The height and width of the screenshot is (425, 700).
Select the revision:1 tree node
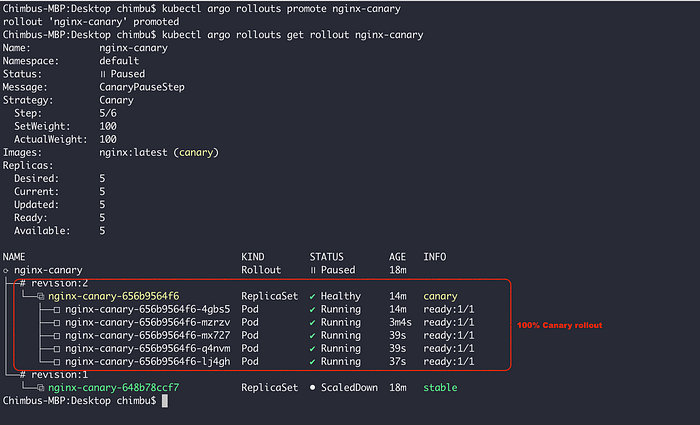(54, 375)
